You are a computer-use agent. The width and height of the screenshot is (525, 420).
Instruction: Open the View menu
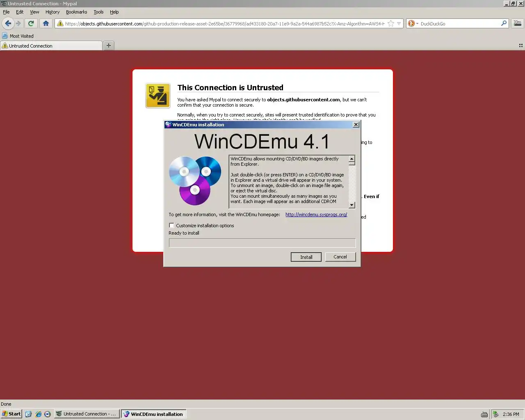click(x=34, y=12)
